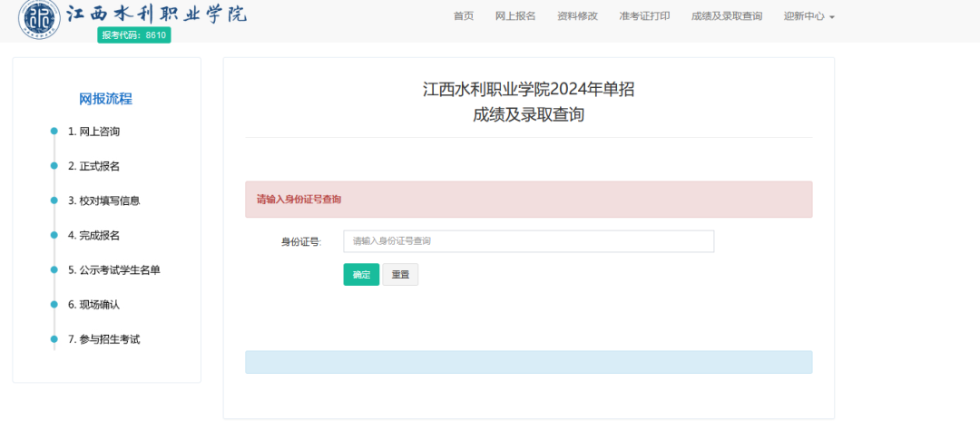Select step 2. 正式报名

pos(93,166)
